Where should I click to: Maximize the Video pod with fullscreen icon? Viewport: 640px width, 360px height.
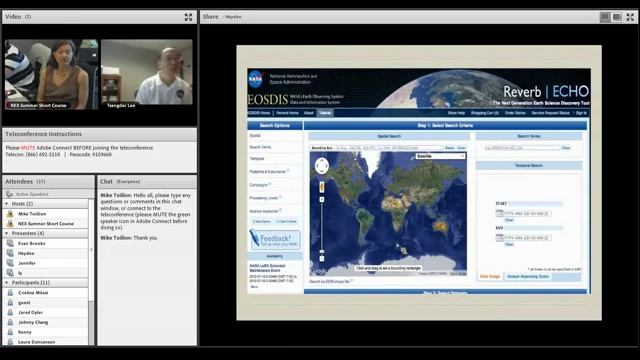pos(188,17)
